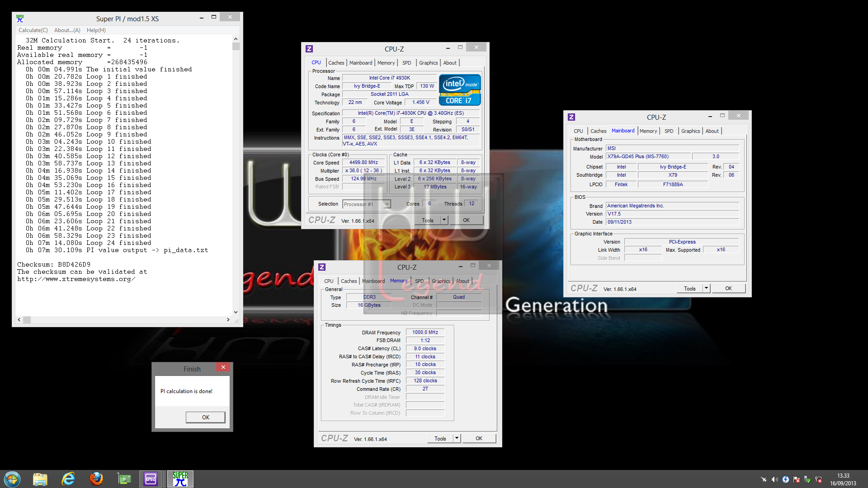Open the Action Center flag icon

tap(797, 479)
